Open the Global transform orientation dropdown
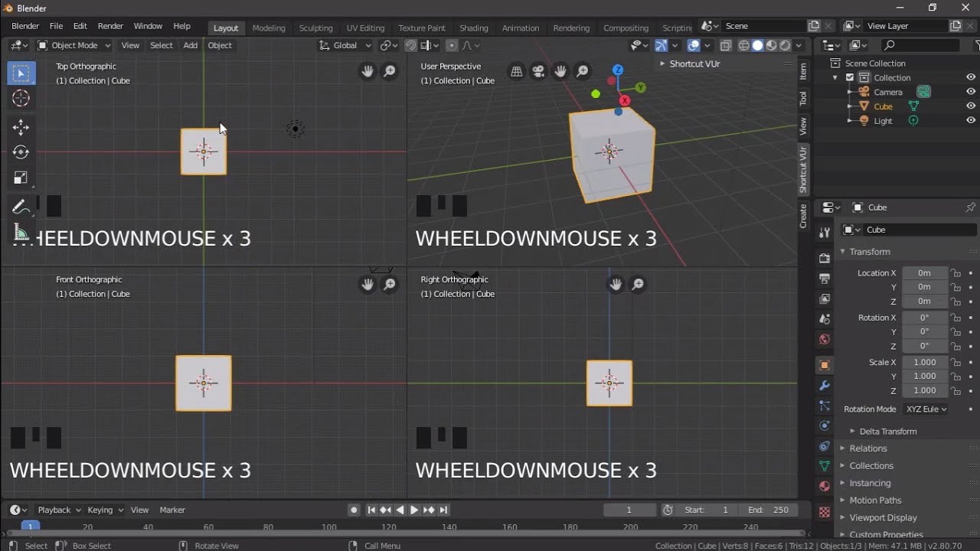This screenshot has width=980, height=551. click(345, 45)
